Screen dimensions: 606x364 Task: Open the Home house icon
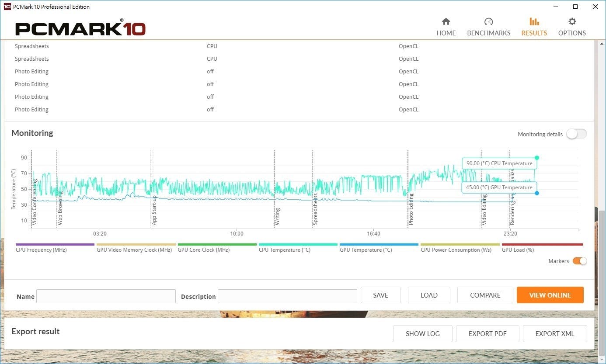[x=446, y=22]
